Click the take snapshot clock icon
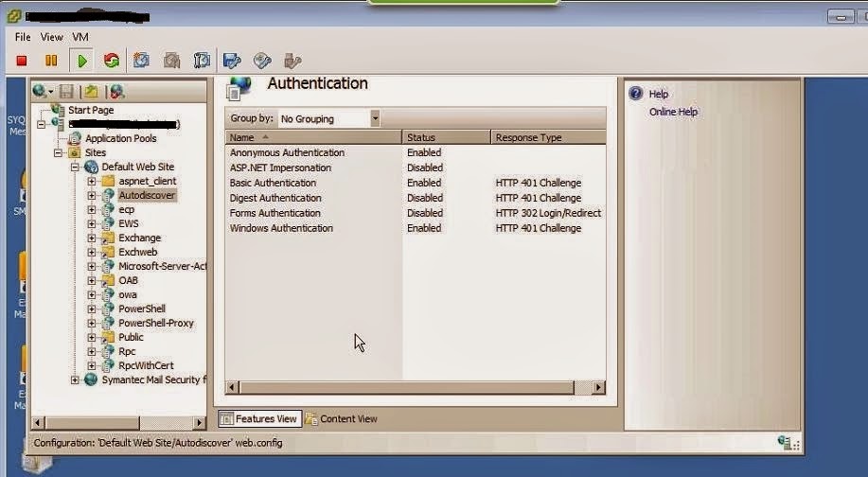Screen dimensions: 868x477 tap(141, 61)
